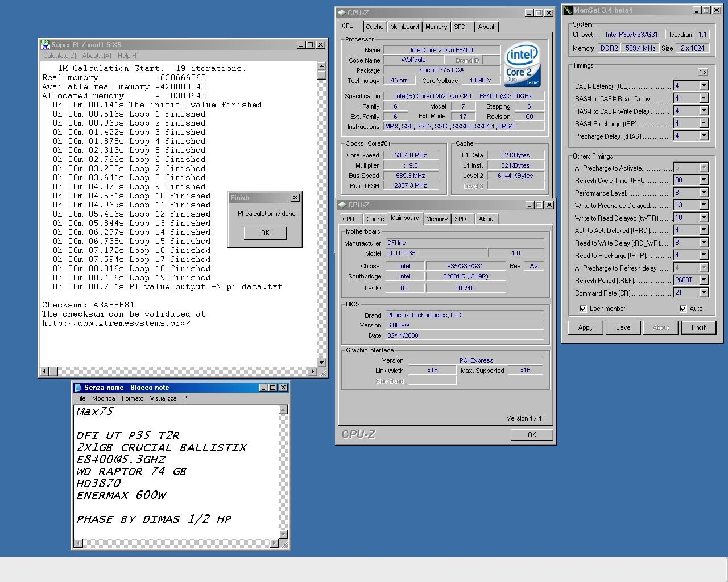
Task: Click the Core Voltage 1.696 V field
Action: pos(481,80)
